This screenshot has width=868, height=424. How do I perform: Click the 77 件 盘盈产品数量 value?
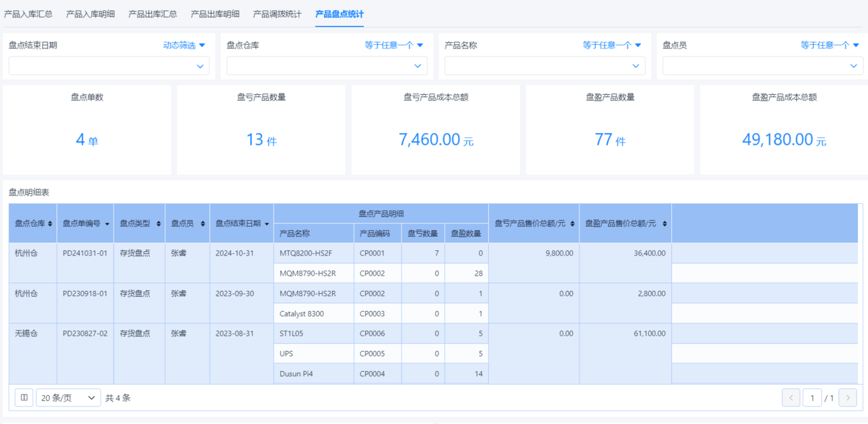(x=610, y=140)
